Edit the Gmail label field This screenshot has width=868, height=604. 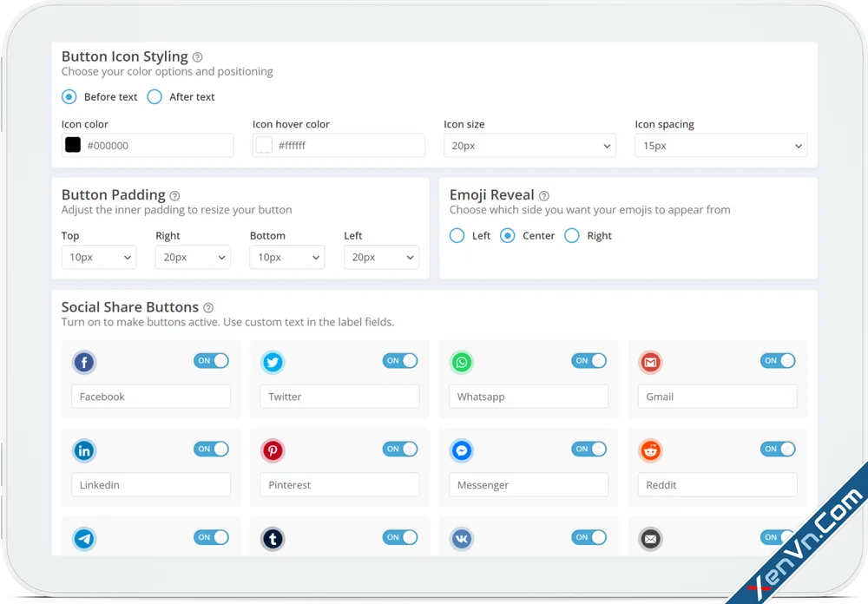coord(718,397)
